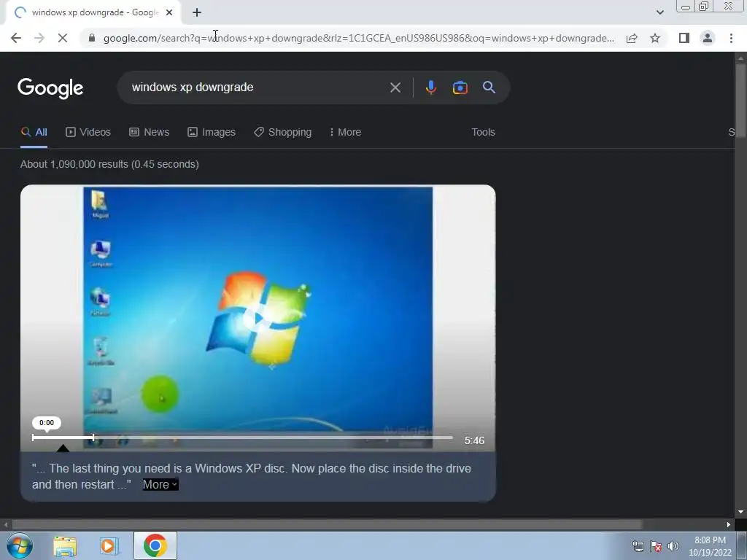Select the All results tab

(34, 133)
